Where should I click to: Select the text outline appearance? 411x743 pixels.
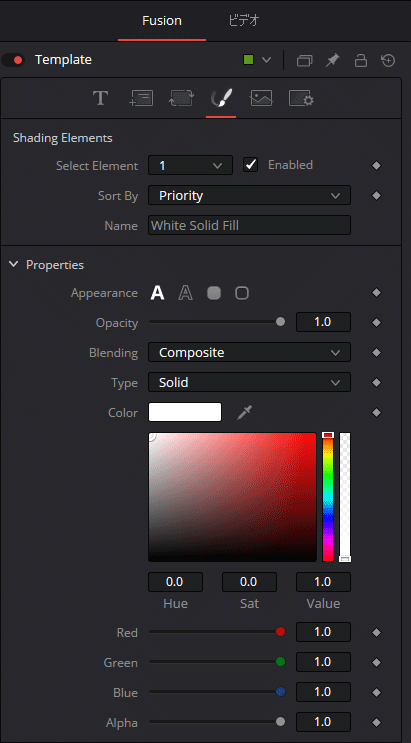click(x=185, y=293)
